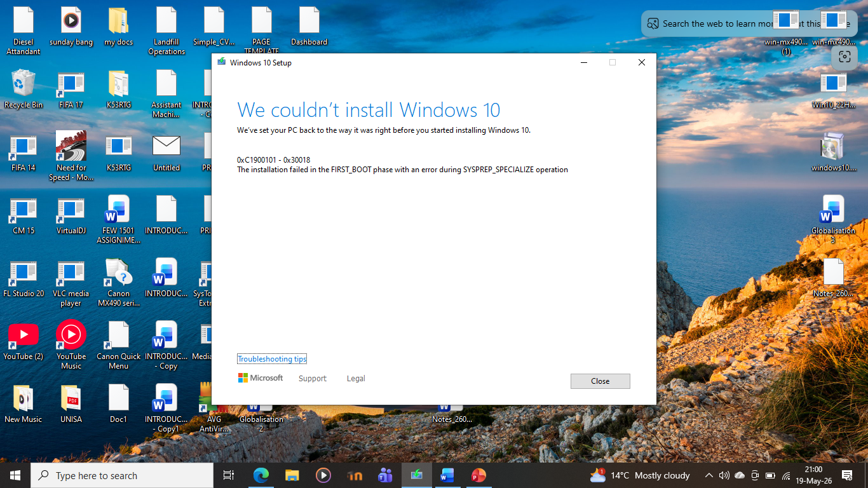This screenshot has width=868, height=488.
Task: Open File Explorer from the taskbar
Action: tap(292, 475)
